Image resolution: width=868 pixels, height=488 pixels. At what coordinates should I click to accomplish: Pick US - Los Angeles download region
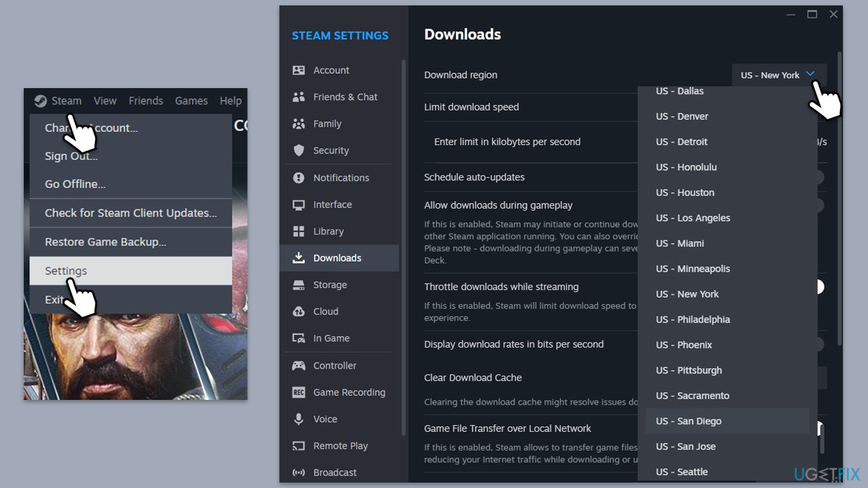coord(692,218)
